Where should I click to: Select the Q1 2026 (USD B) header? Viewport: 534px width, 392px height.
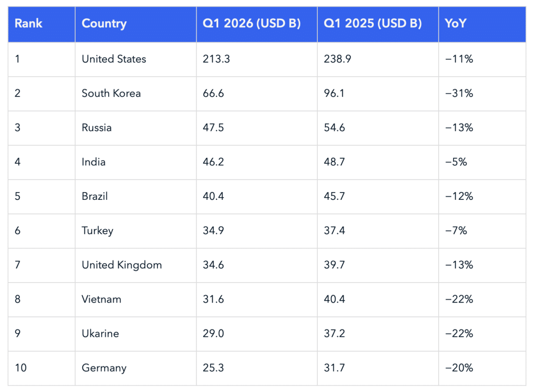click(x=252, y=24)
